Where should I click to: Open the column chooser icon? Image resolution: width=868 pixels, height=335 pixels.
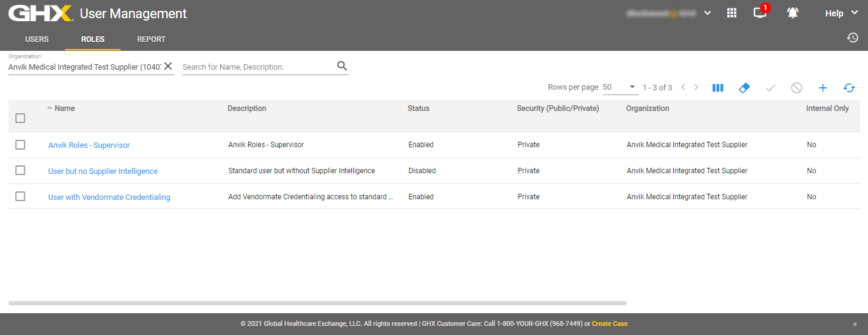[718, 88]
